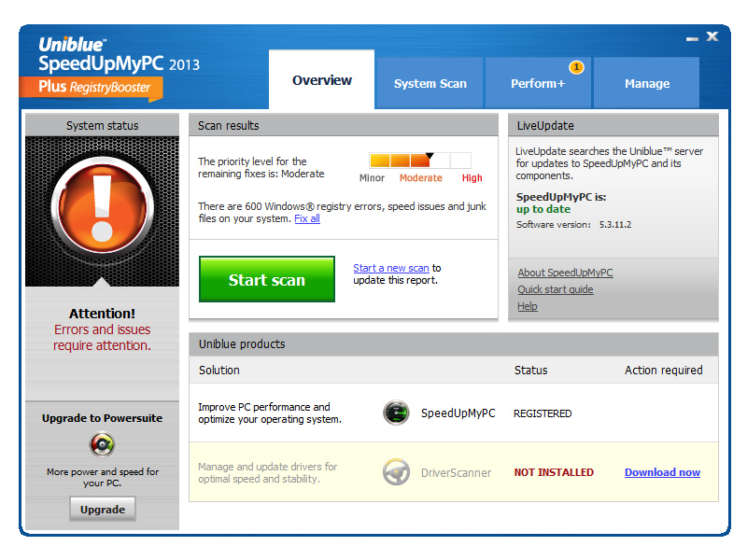
Task: Click the Software version 5.3.11.2 text
Action: (573, 224)
